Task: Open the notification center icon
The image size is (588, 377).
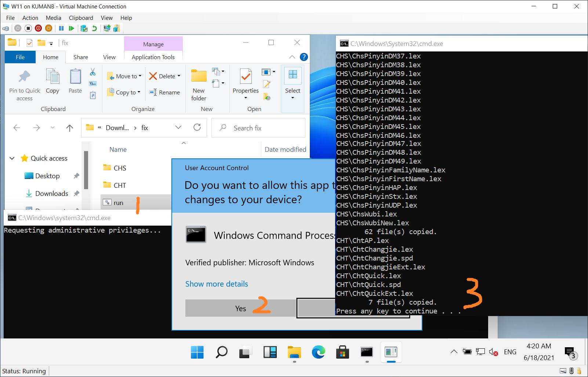Action: (x=571, y=353)
